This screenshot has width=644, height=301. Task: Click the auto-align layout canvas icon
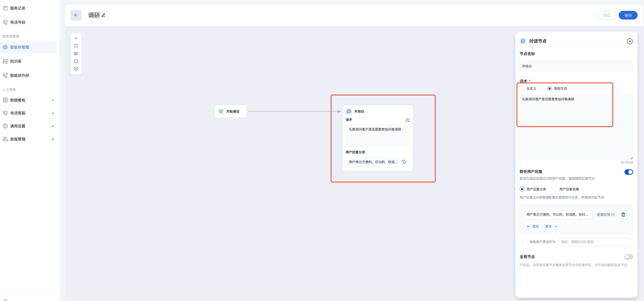click(76, 53)
